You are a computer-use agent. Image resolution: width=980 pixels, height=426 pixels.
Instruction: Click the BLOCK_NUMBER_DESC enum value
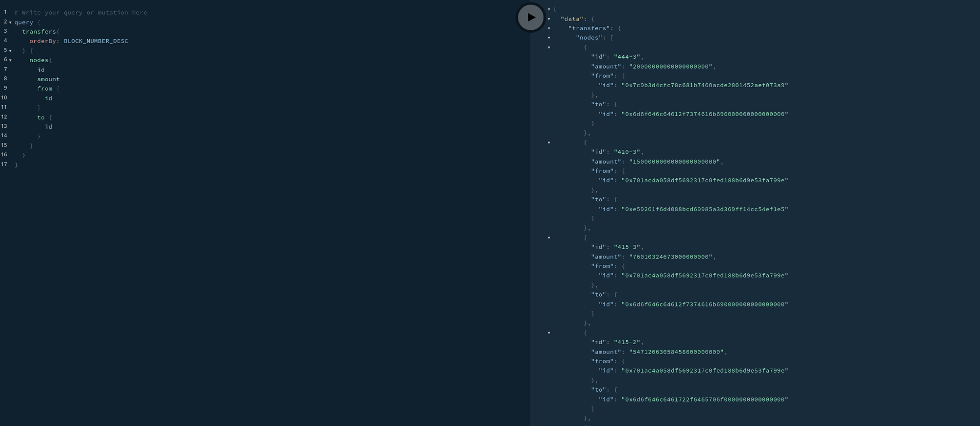pyautogui.click(x=96, y=41)
